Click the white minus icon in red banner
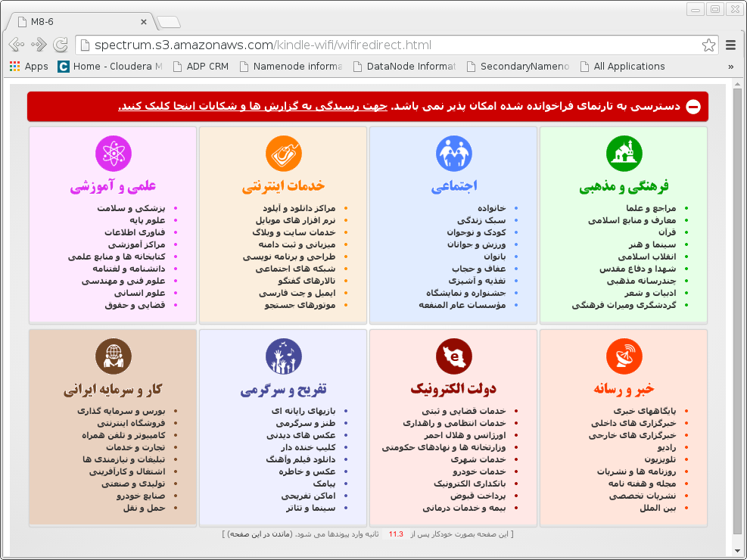Image resolution: width=747 pixels, height=560 pixels. tap(693, 107)
